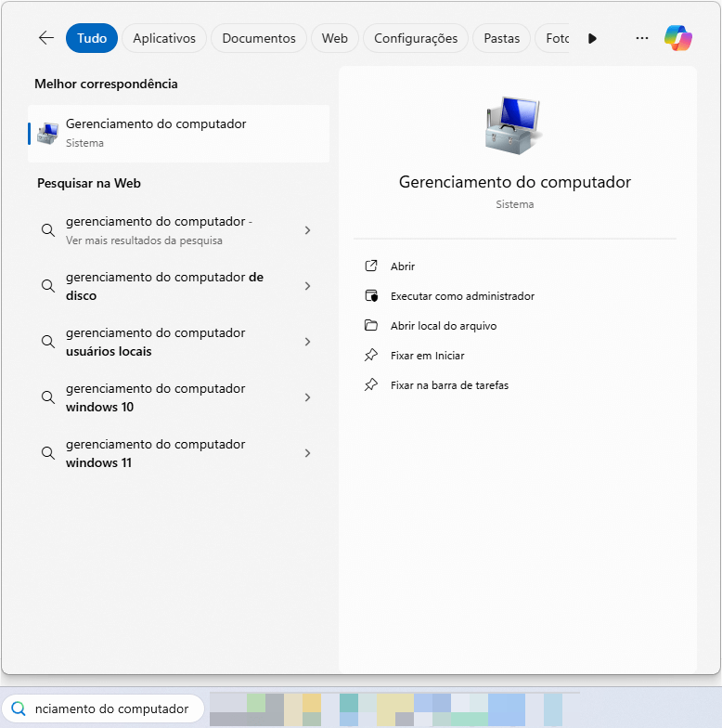Choose Abrir local do arquivo

pyautogui.click(x=444, y=325)
